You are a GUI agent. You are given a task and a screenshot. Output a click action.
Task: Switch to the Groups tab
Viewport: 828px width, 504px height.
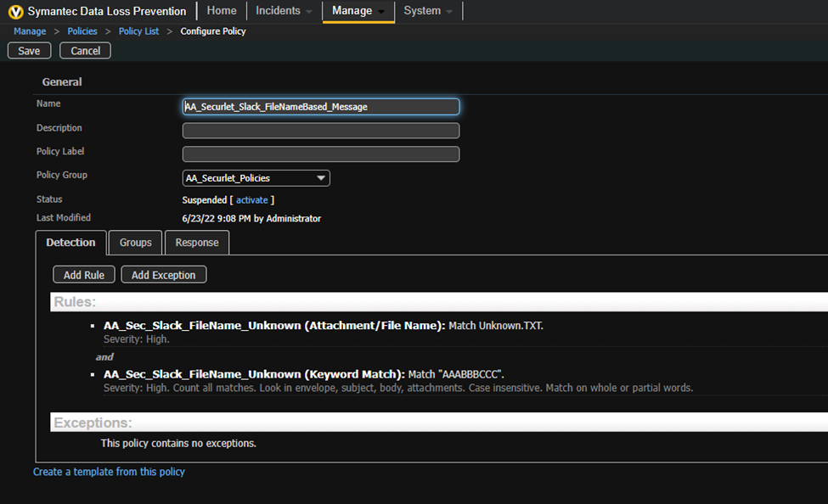[135, 243]
